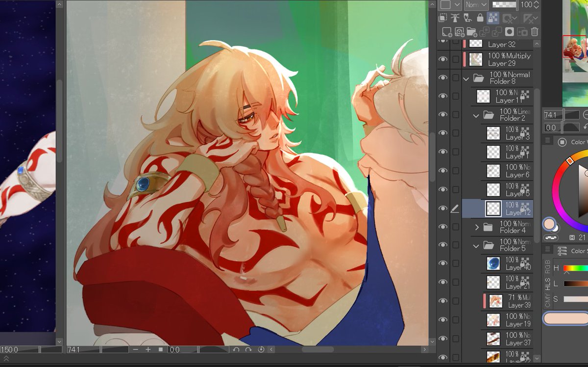Image resolution: width=588 pixels, height=367 pixels.
Task: Click the Set as Draft Layer icon
Action: pos(467,18)
